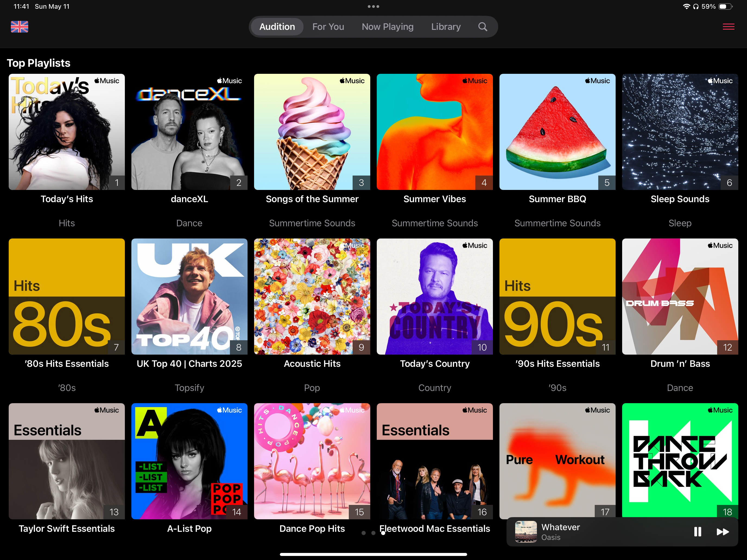The width and height of the screenshot is (747, 560).
Task: Tap the Oasis artist name in mini player
Action: [550, 537]
